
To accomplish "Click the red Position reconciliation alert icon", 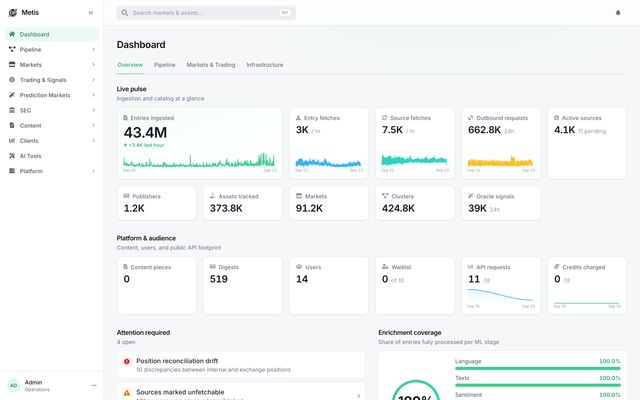I will pos(127,361).
